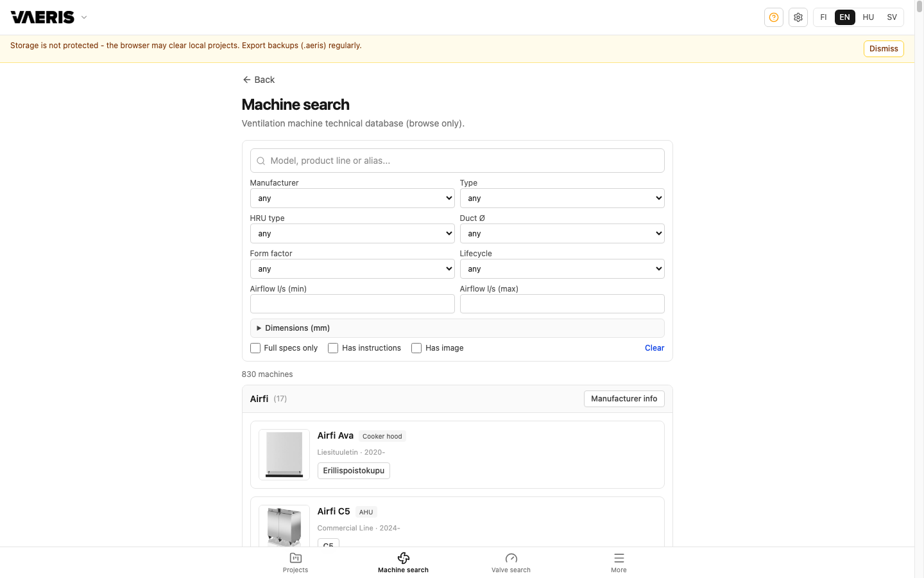Open the Valve search gauge icon
The image size is (924, 578).
point(511,558)
